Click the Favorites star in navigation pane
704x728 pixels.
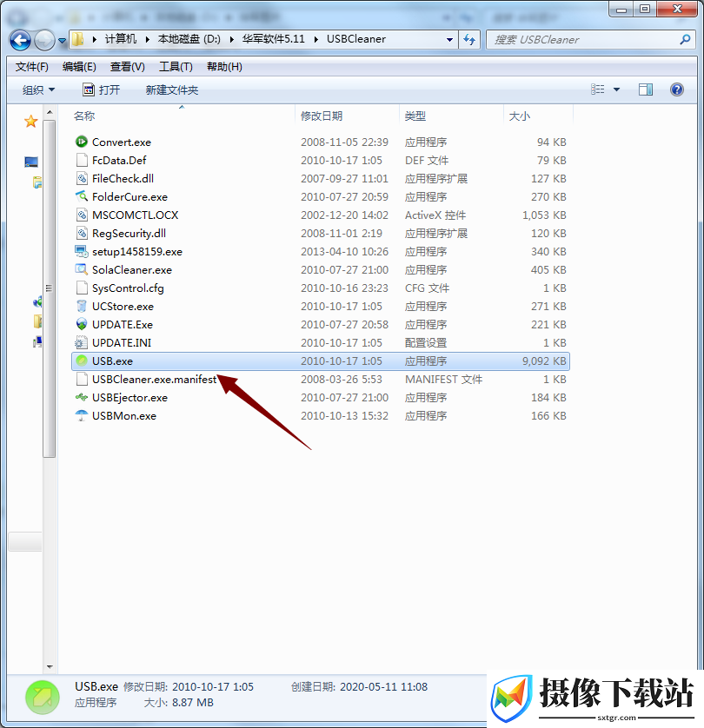click(30, 121)
